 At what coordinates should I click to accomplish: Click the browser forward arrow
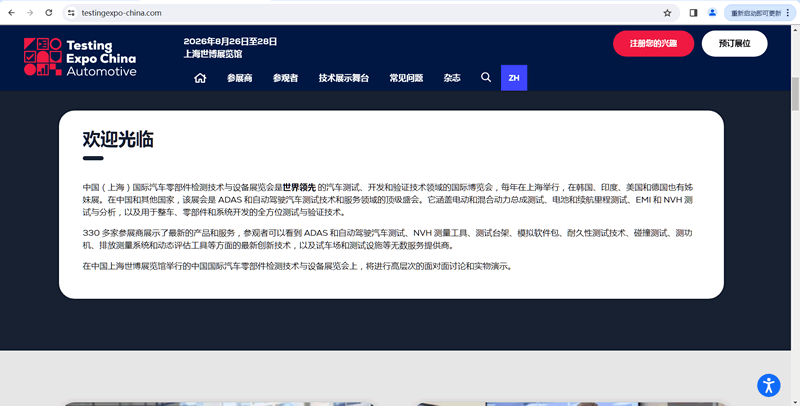[x=28, y=13]
